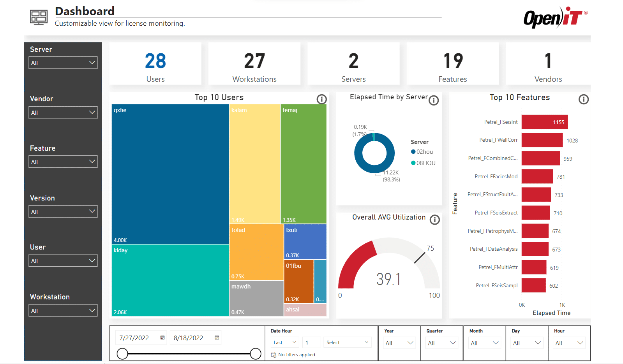Click the 'Elapsed Time' axis label
The image size is (623, 364).
click(x=551, y=313)
